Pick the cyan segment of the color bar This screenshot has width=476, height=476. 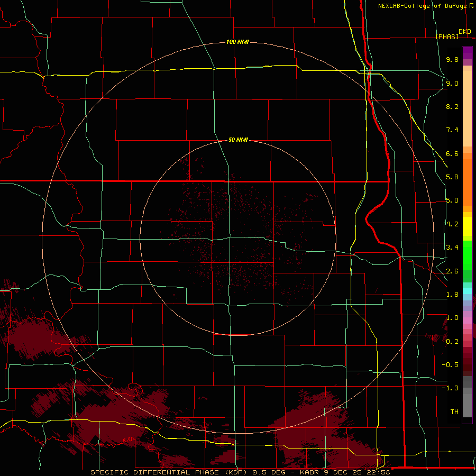point(467,291)
